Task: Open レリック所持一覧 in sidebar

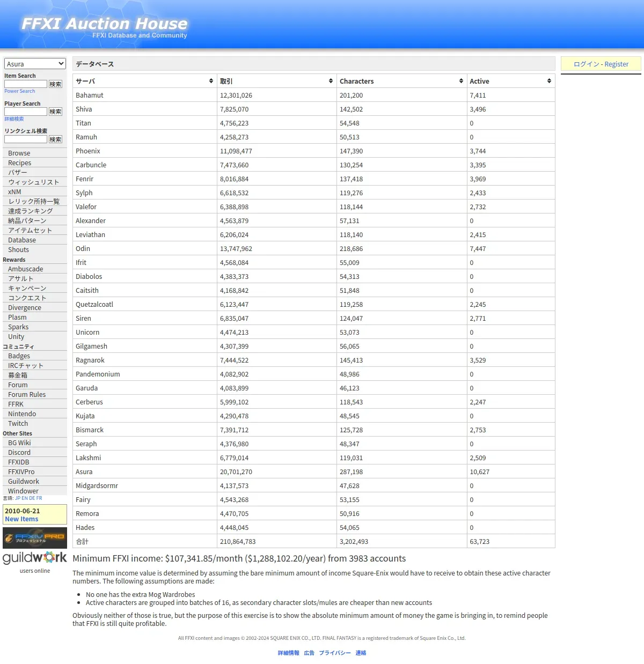Action: (35, 201)
